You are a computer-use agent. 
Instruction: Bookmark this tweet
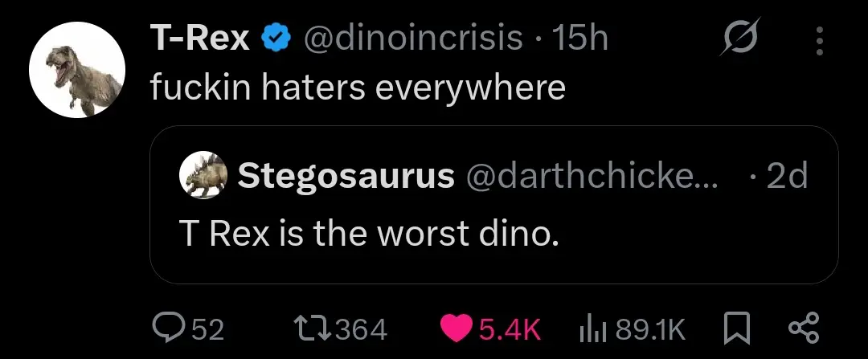pyautogui.click(x=736, y=328)
